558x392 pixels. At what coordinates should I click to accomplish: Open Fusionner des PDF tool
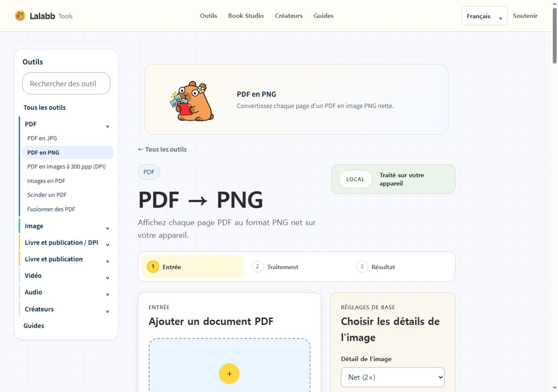pos(68,209)
